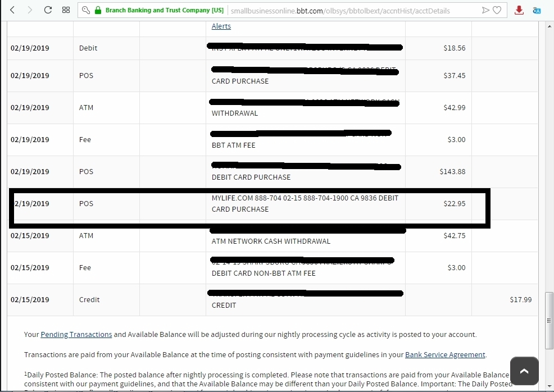Viewport: 554px width, 392px height.
Task: Click the browser back arrow
Action: [x=12, y=10]
